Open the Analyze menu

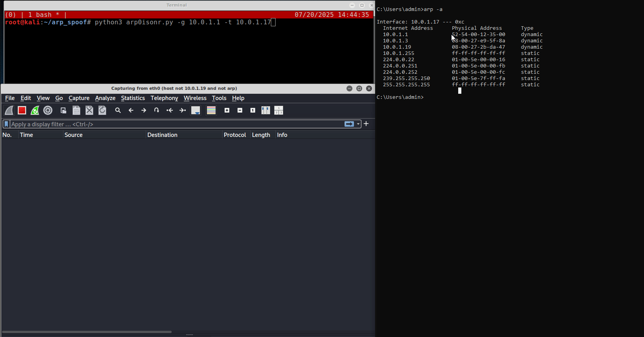point(105,98)
